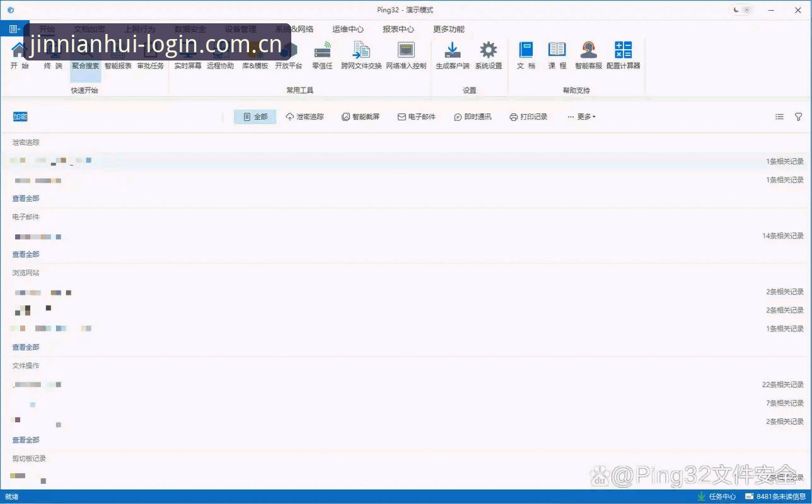Click the funnel filter icon

[x=798, y=117]
